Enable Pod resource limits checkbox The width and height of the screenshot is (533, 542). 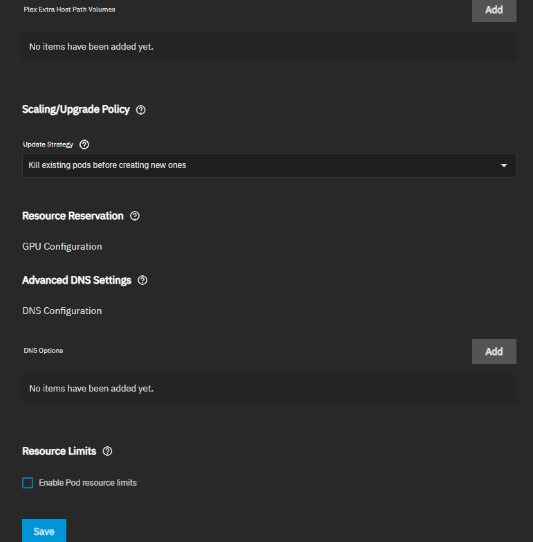pos(28,483)
